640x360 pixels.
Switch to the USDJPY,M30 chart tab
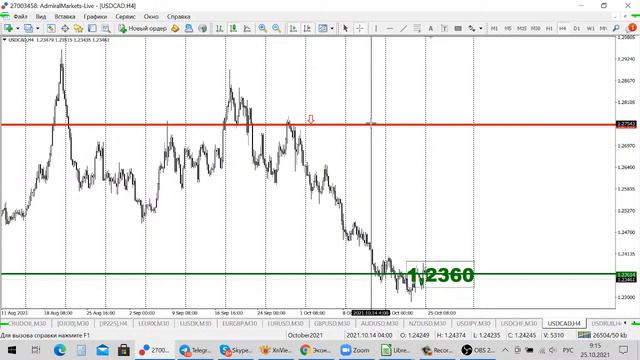(x=473, y=323)
